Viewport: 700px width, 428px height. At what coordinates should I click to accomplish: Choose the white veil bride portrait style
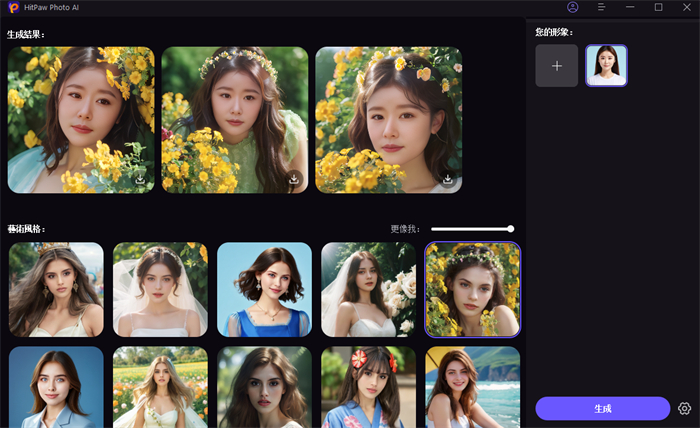click(160, 290)
